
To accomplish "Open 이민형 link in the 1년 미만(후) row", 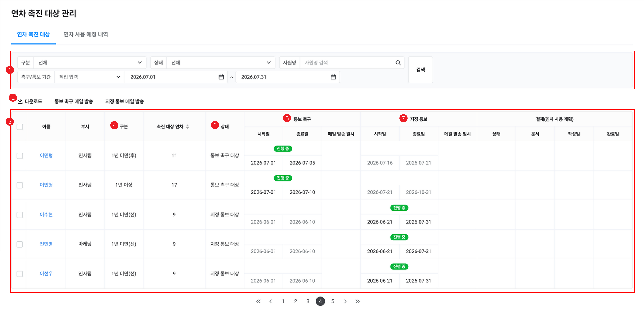I will 46,155.
